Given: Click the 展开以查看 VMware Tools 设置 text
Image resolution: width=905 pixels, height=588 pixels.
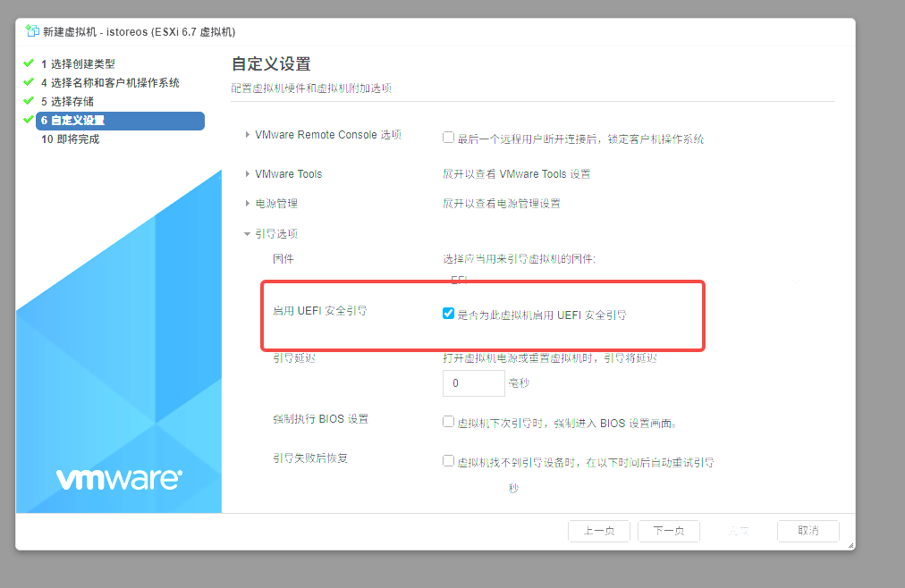Looking at the screenshot, I should (517, 173).
